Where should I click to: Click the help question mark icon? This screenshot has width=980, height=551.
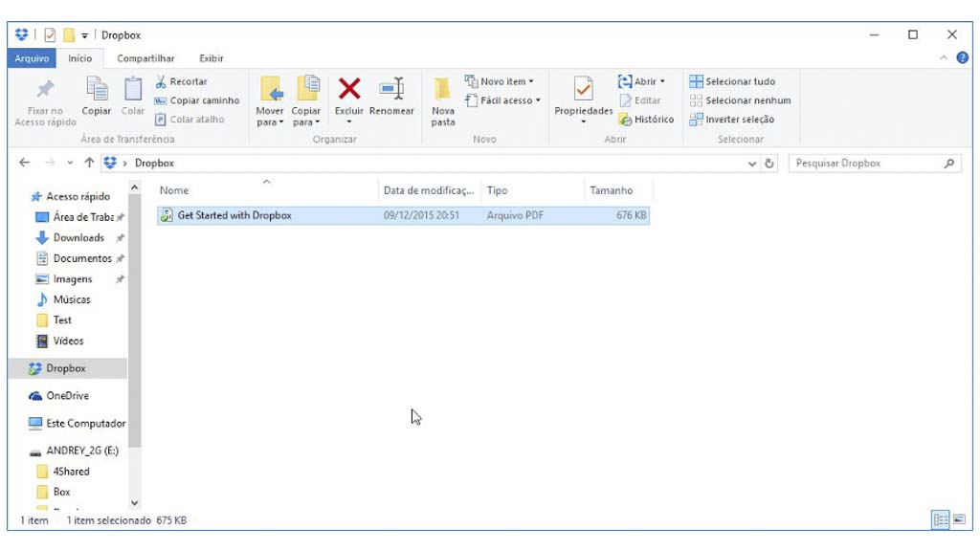[x=963, y=58]
